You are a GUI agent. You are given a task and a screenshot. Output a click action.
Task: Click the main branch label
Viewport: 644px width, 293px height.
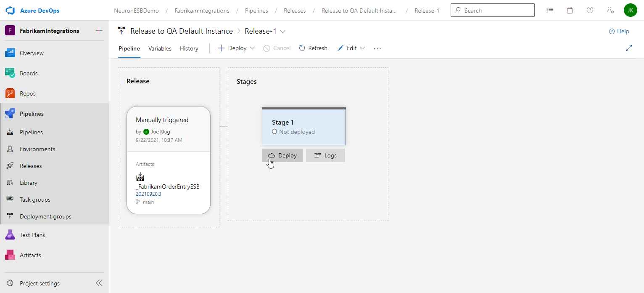pos(148,202)
